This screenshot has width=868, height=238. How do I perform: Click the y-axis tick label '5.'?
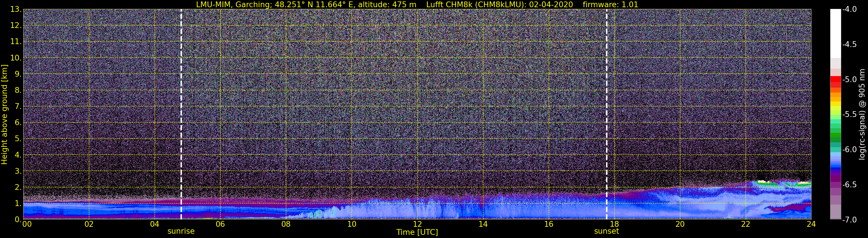click(18, 139)
